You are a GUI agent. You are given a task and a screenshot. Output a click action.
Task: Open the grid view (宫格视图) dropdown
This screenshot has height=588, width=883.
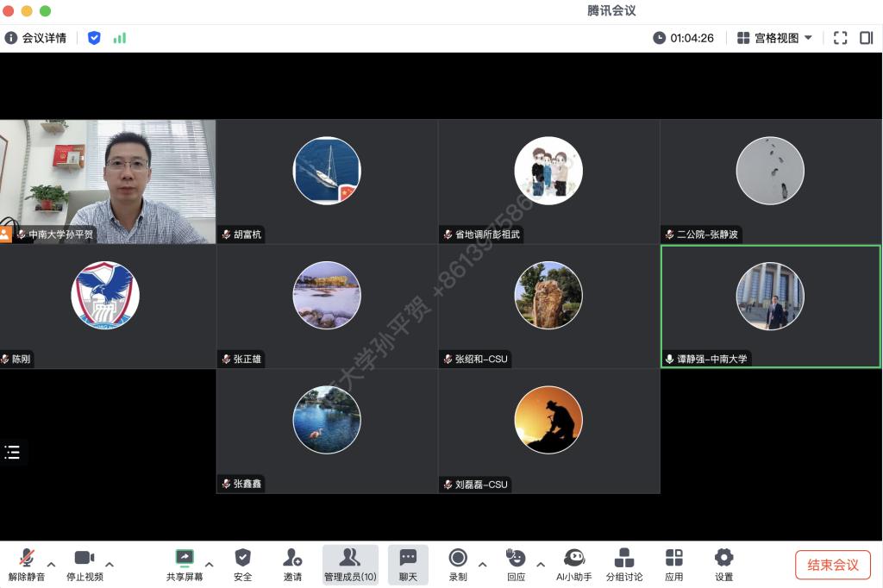[775, 38]
